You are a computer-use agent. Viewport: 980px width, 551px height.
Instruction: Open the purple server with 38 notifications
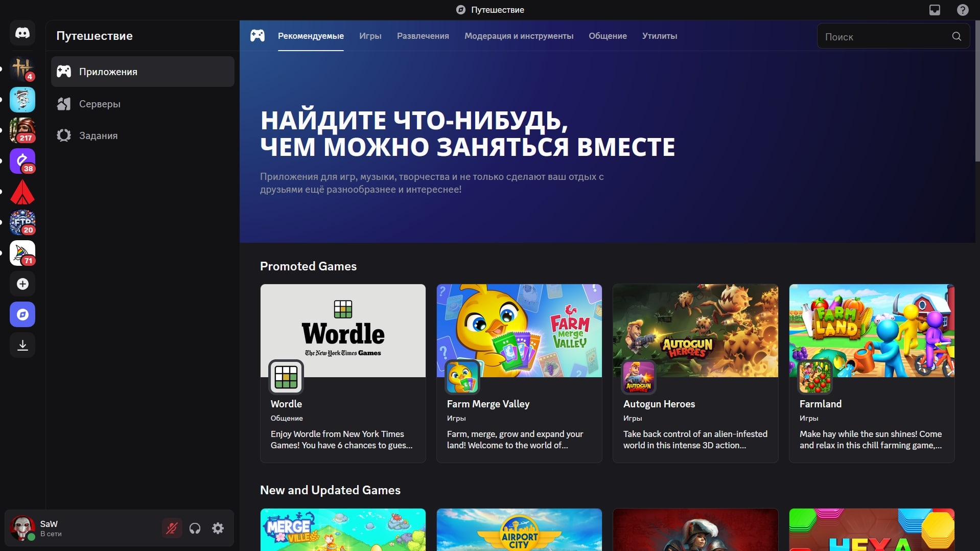[22, 161]
